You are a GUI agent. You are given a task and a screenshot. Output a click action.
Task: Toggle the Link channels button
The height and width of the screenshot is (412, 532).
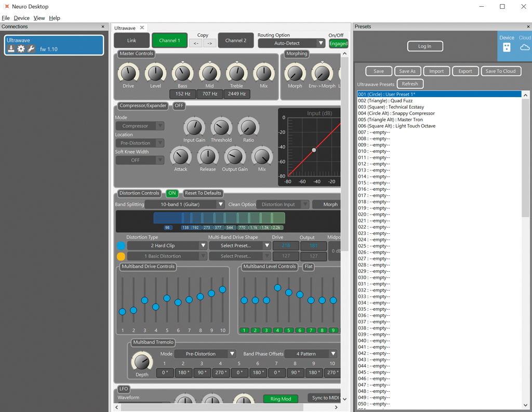click(x=131, y=41)
